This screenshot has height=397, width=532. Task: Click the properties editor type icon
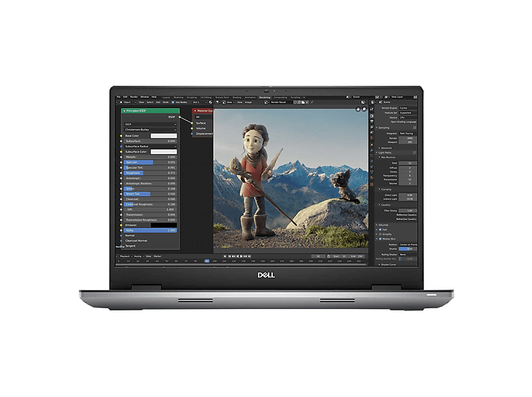(372, 102)
